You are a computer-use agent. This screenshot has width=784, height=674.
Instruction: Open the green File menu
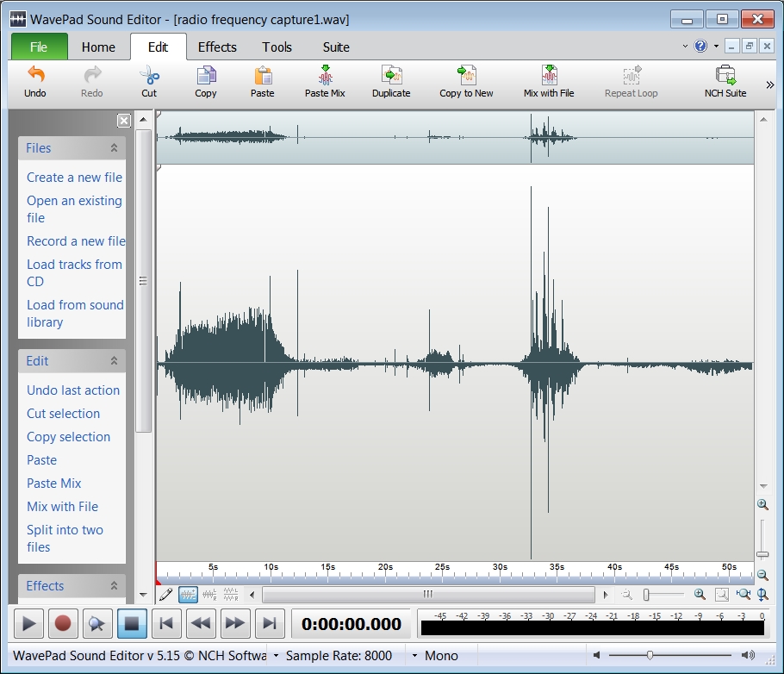[39, 47]
